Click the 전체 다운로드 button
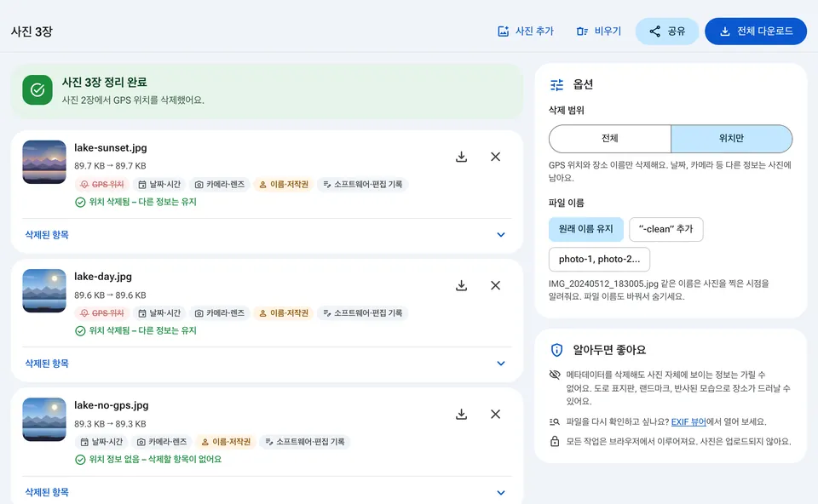Viewport: 818px width, 504px height. click(x=756, y=31)
